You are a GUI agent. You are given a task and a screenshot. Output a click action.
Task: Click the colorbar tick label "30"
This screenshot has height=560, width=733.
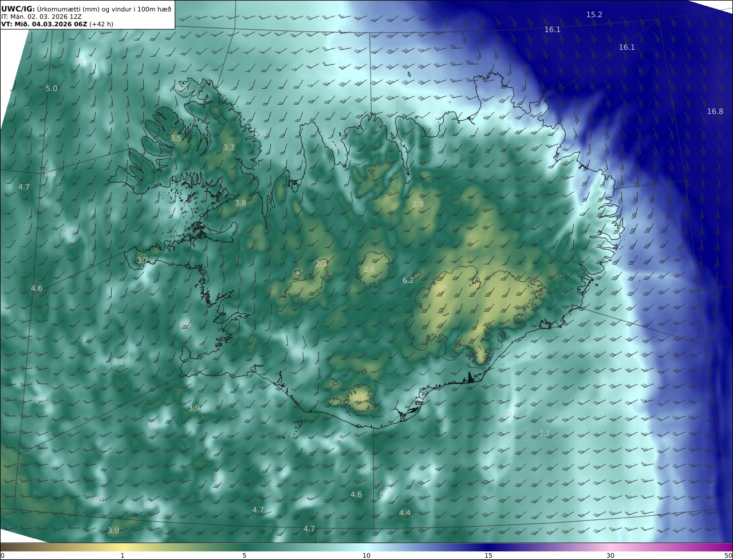[610, 555]
